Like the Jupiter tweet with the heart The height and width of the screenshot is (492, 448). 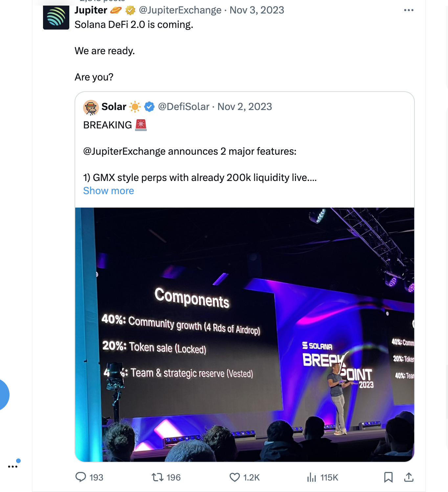coord(235,477)
